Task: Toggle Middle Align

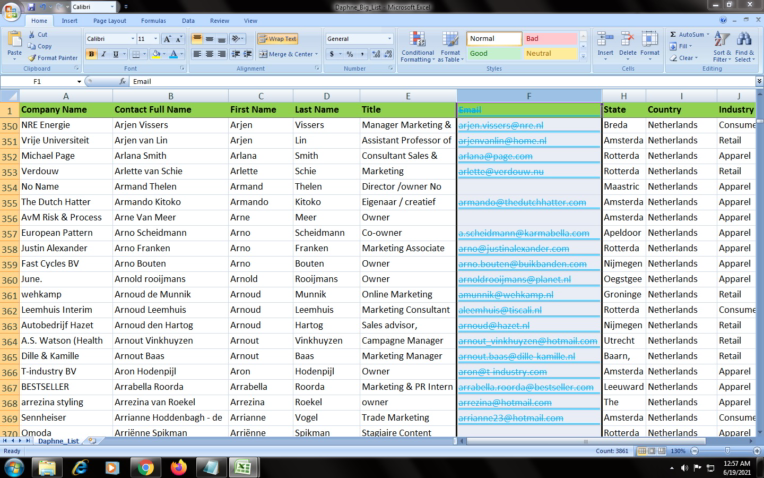Action: (x=209, y=38)
